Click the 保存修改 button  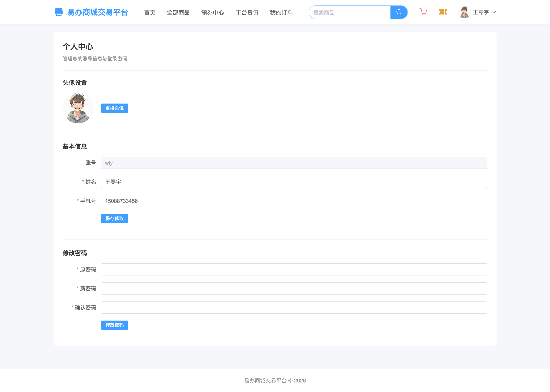click(115, 219)
